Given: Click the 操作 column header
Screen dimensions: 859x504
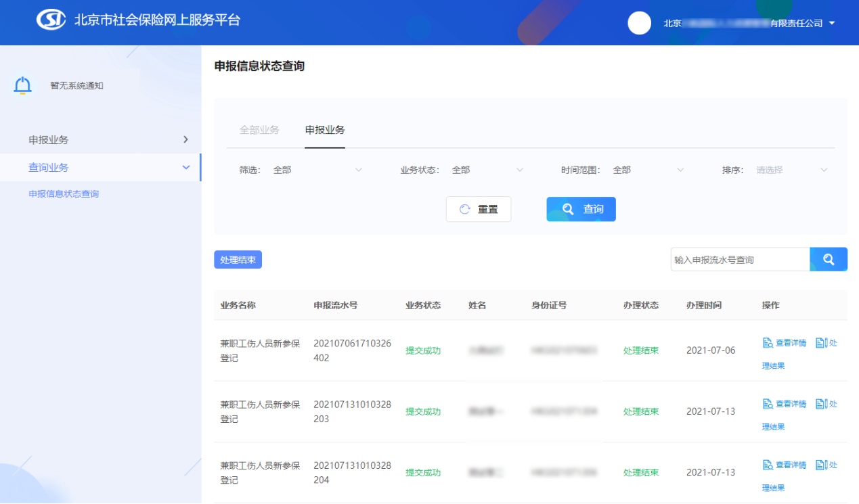Looking at the screenshot, I should 771,305.
